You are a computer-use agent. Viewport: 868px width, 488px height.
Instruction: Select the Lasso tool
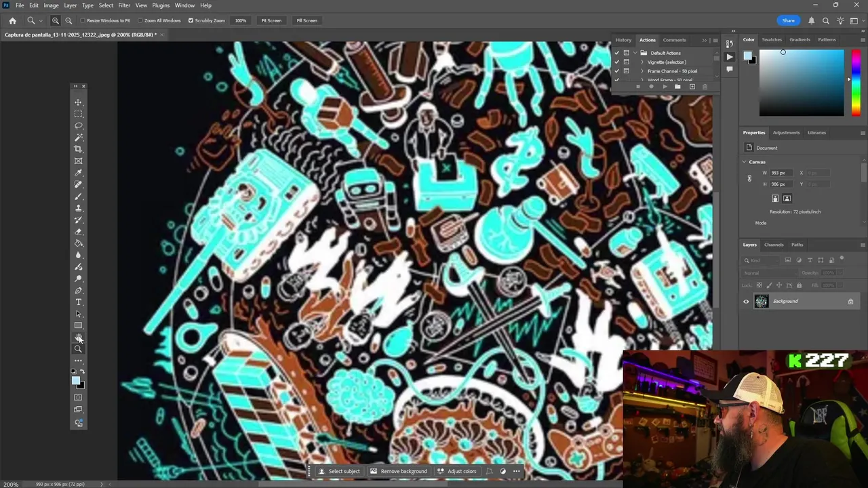coord(78,125)
